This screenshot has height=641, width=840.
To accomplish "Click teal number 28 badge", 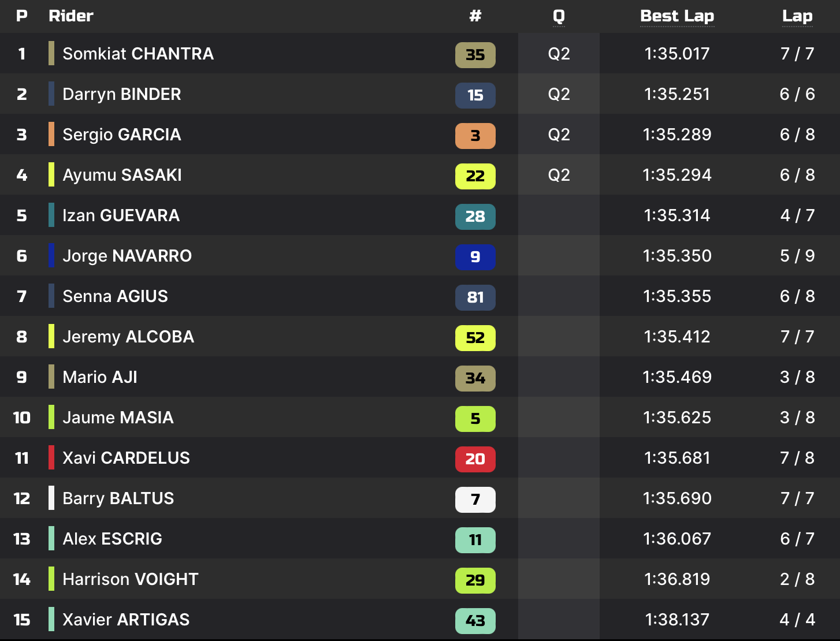I will pyautogui.click(x=475, y=217).
